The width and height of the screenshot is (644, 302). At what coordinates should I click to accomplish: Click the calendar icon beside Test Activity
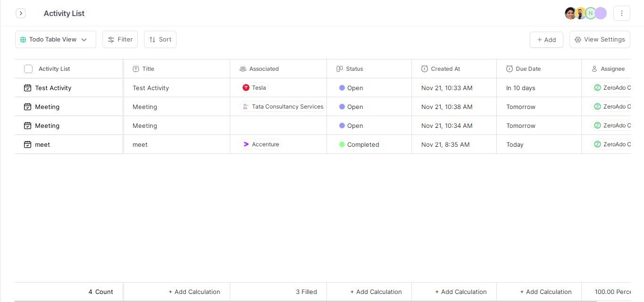(28, 88)
